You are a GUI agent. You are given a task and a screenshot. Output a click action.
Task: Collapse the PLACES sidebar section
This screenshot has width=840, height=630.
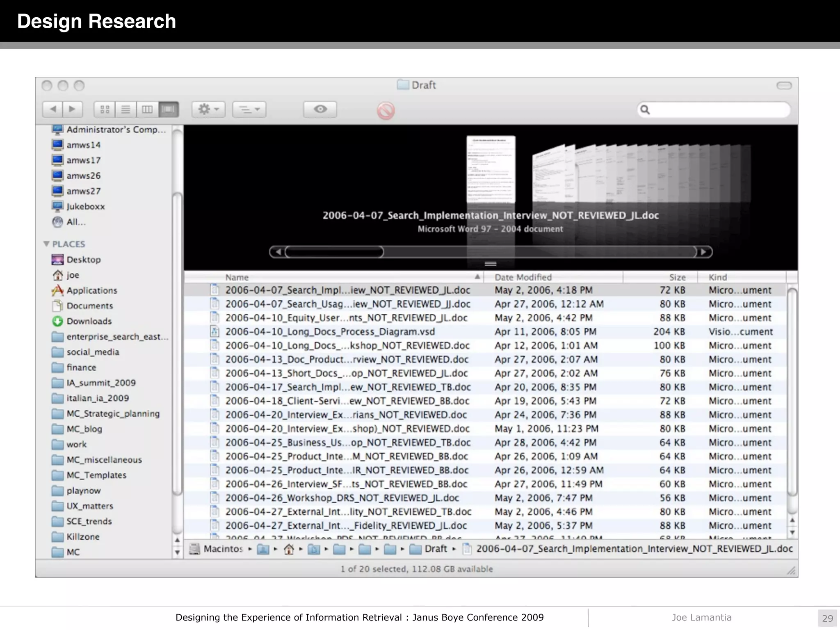click(46, 244)
